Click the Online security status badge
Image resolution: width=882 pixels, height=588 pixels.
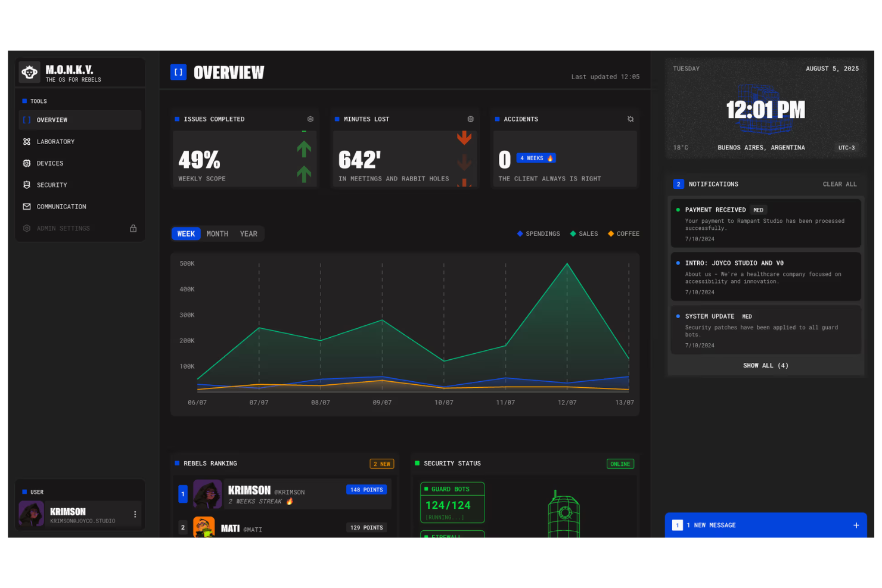tap(620, 464)
